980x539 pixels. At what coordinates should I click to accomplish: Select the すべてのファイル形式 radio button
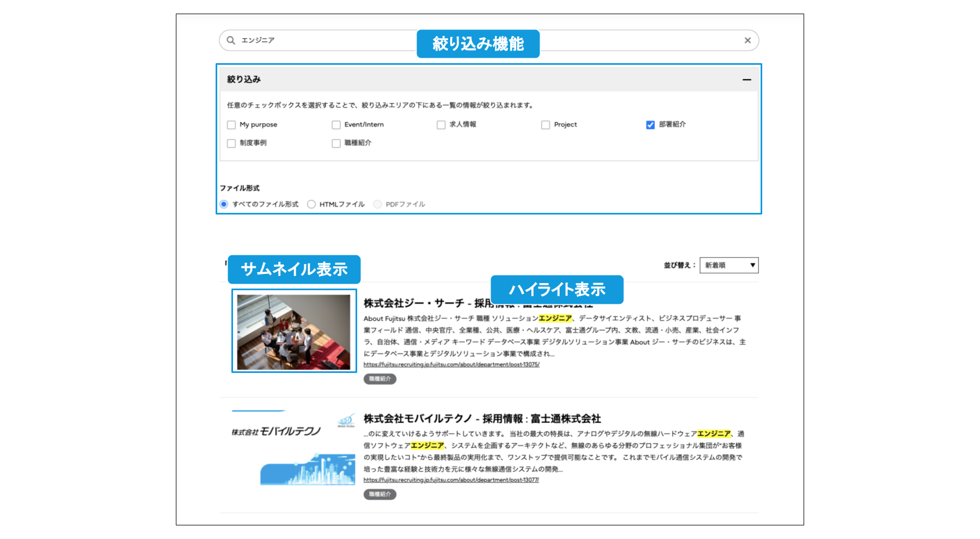224,204
